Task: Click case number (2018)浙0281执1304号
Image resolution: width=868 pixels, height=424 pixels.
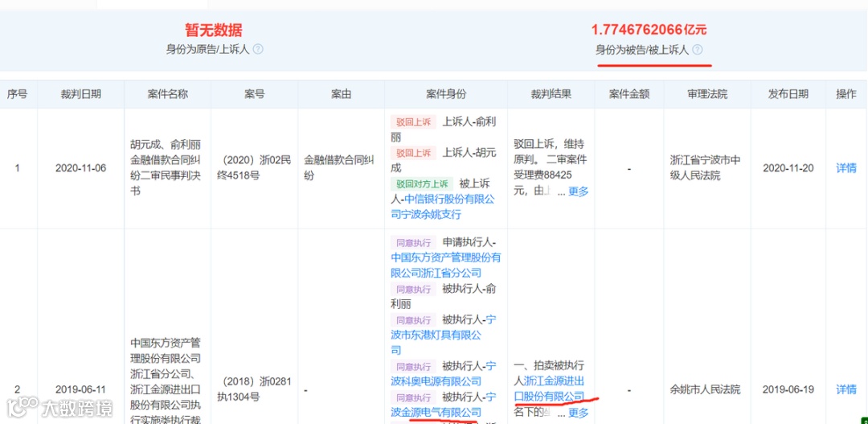Action: 255,389
